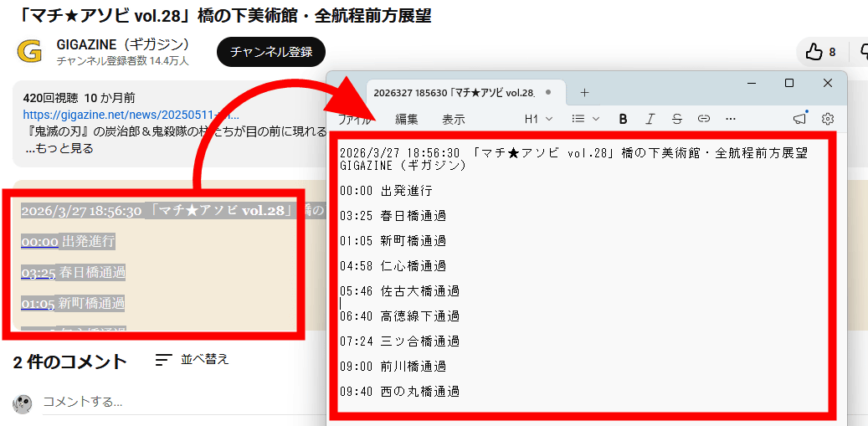
Task: Open the 編集 menu in Notepad
Action: point(407,119)
